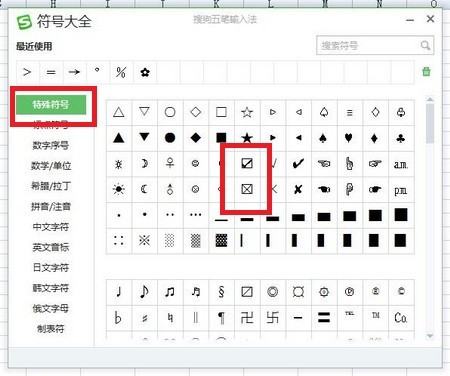Insert the solid black star symbol
This screenshot has width=450, height=376.
click(x=247, y=138)
